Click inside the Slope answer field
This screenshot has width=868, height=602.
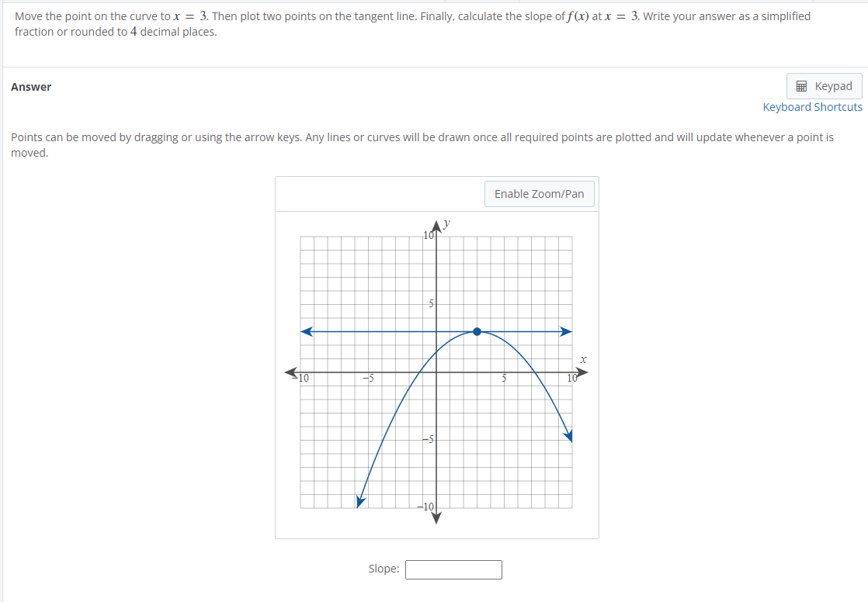click(x=453, y=569)
